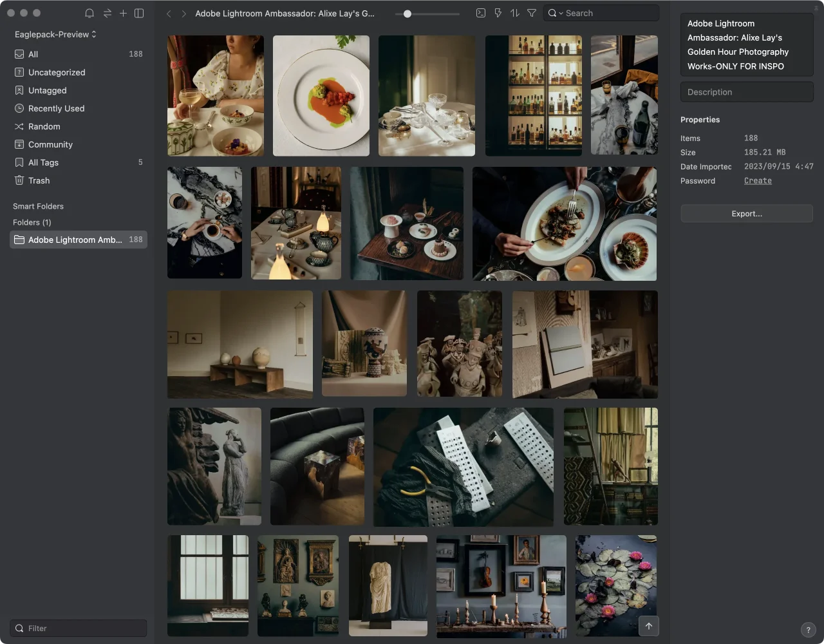The width and height of the screenshot is (824, 644).
Task: Click the switch library arrows icon
Action: tap(107, 13)
